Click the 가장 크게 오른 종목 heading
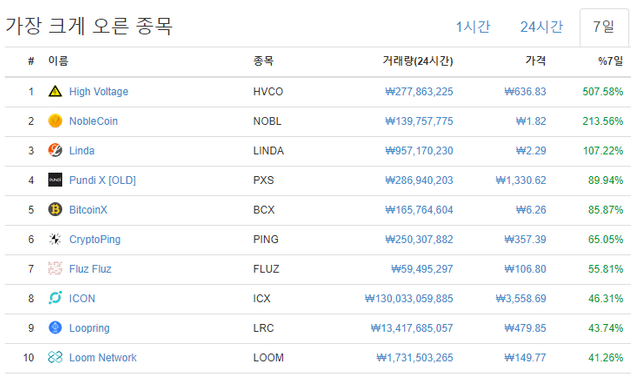640x377 pixels. click(x=89, y=26)
